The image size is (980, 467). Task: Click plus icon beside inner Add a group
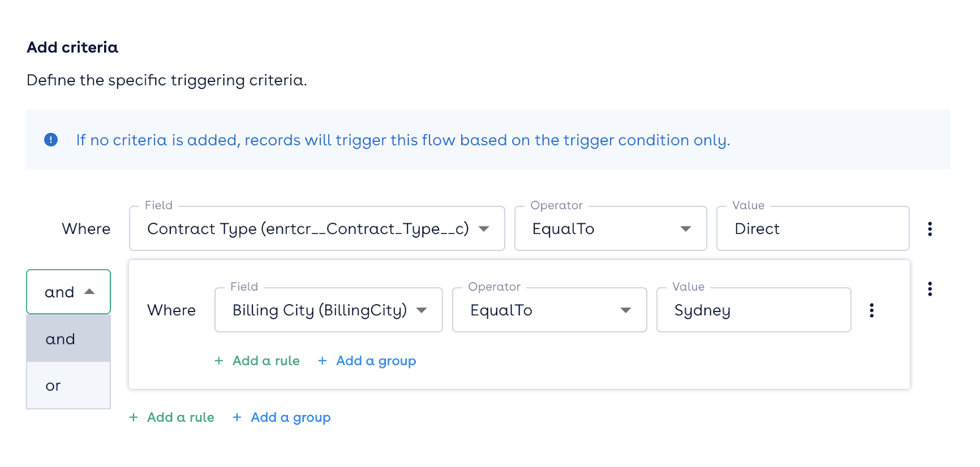322,361
